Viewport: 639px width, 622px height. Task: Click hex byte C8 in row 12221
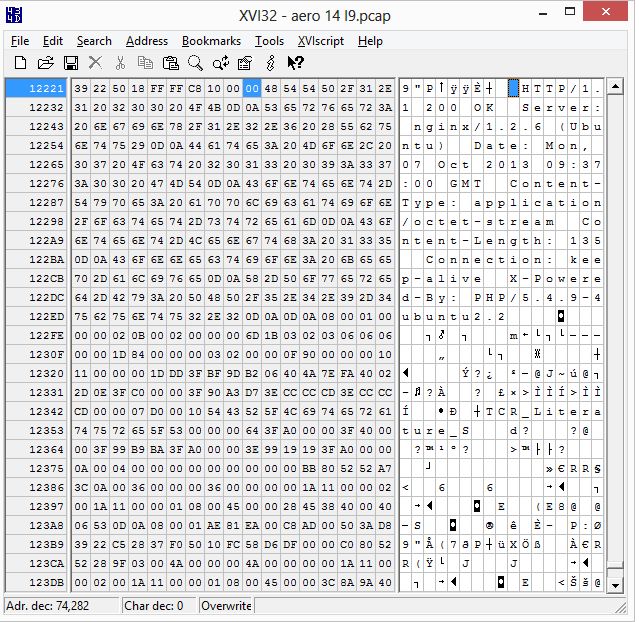click(195, 88)
